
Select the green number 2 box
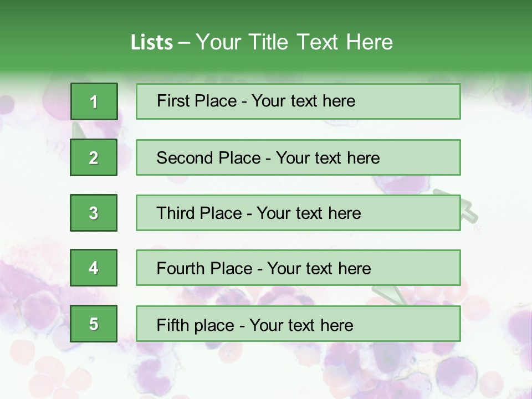[x=94, y=157]
